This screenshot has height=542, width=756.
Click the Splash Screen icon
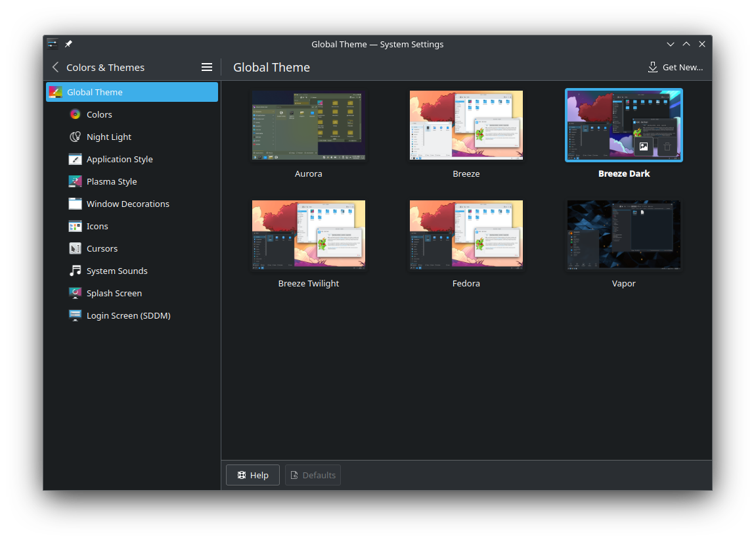coord(75,293)
